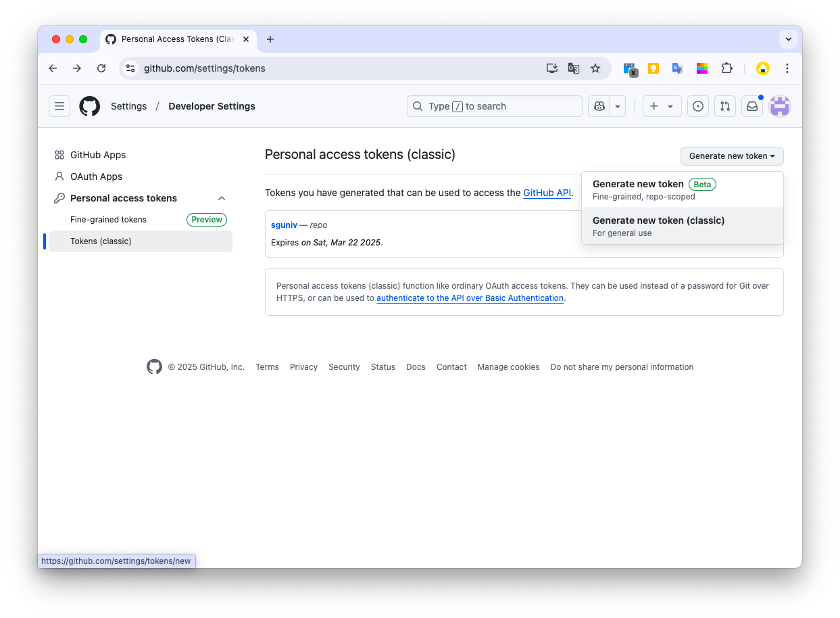Open dropdown arrow next to Copilot icon
Image resolution: width=840 pixels, height=618 pixels.
(x=618, y=106)
